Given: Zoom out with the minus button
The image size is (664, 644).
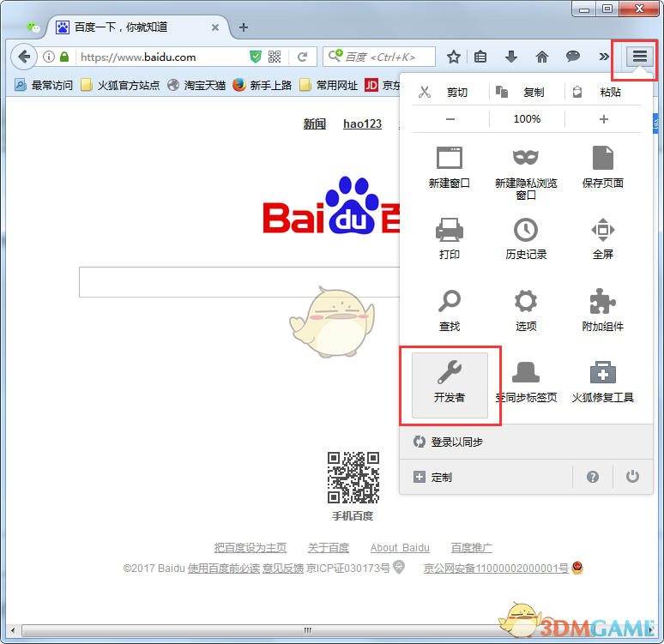Looking at the screenshot, I should pos(450,119).
